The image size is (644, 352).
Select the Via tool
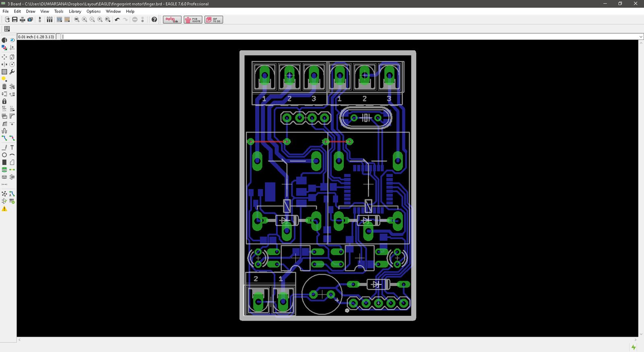tap(4, 170)
